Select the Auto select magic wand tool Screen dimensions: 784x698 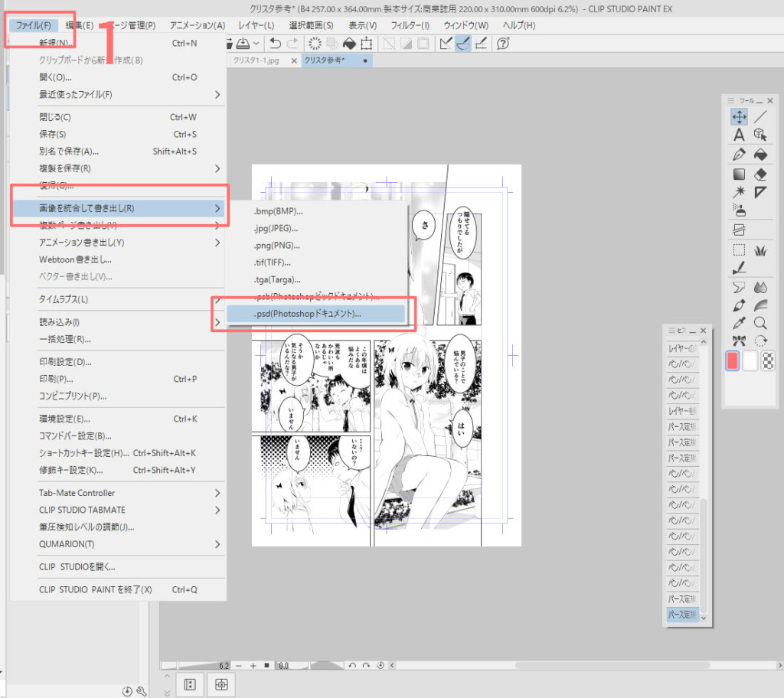[x=739, y=191]
